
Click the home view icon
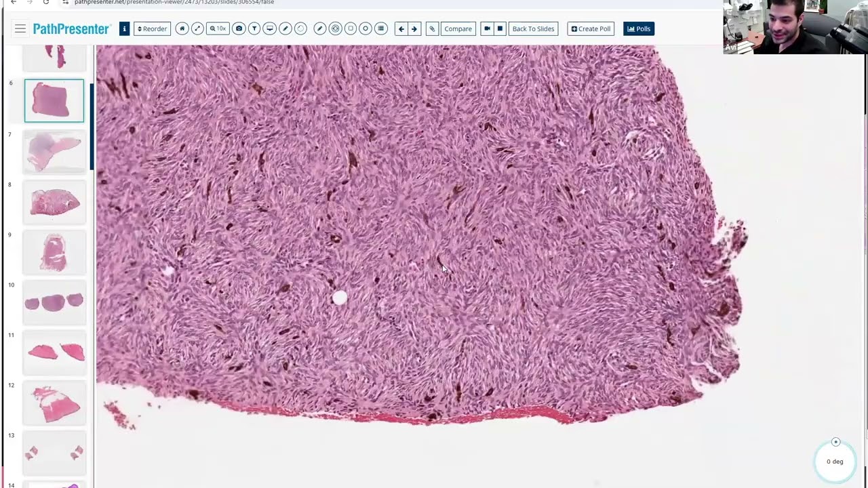pos(182,28)
